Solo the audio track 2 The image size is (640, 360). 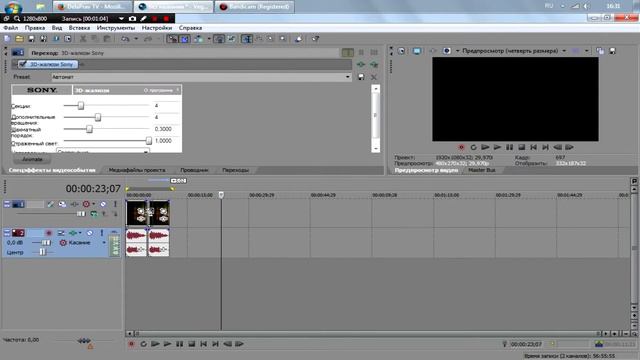pyautogui.click(x=102, y=233)
